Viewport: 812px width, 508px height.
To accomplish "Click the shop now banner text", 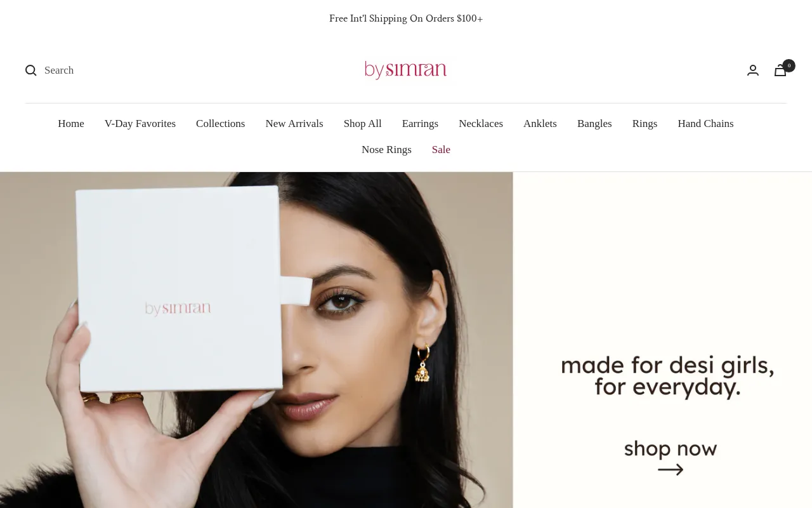I will pos(671,449).
